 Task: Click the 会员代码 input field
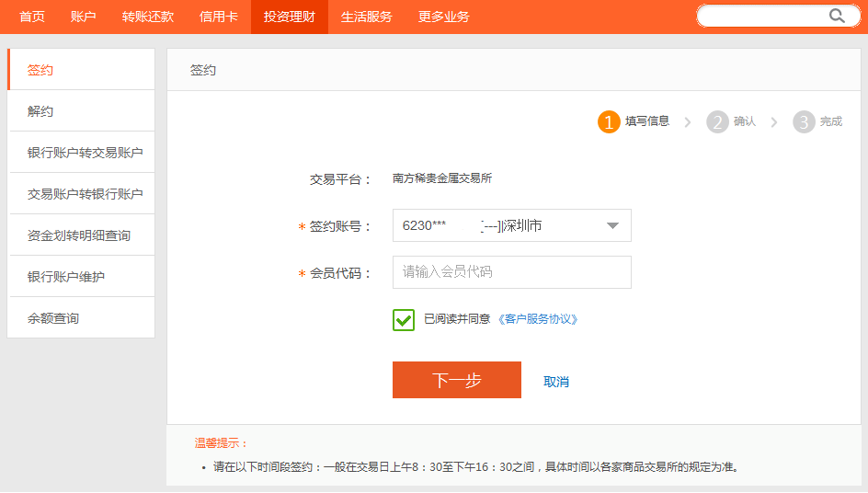point(511,272)
